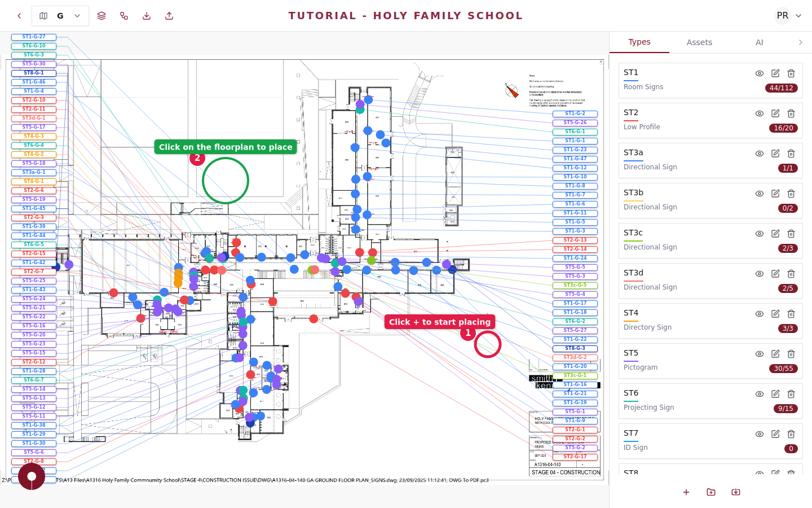812x508 pixels.
Task: Open the floorplan G dropdown
Action: click(77, 15)
